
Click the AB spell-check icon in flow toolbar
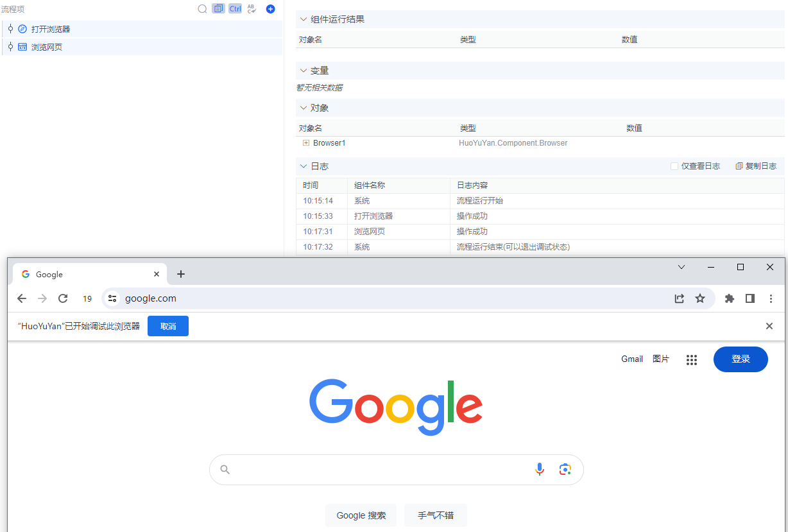pos(251,8)
